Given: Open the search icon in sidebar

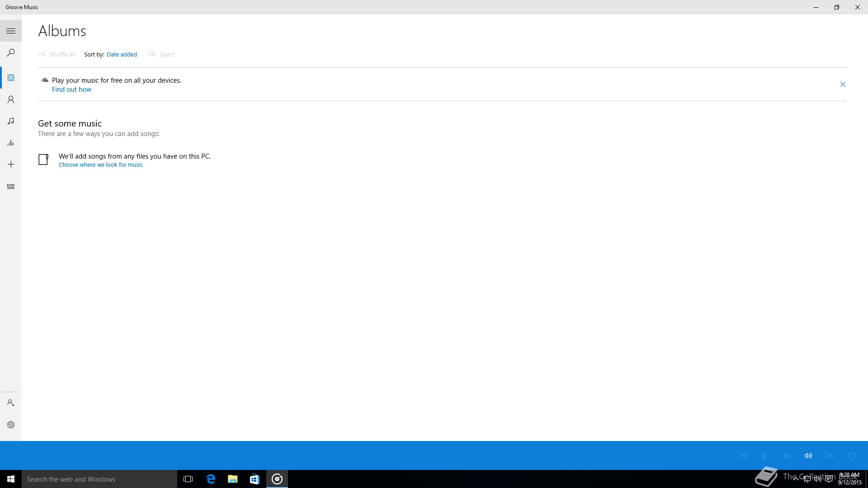Looking at the screenshot, I should pyautogui.click(x=11, y=52).
